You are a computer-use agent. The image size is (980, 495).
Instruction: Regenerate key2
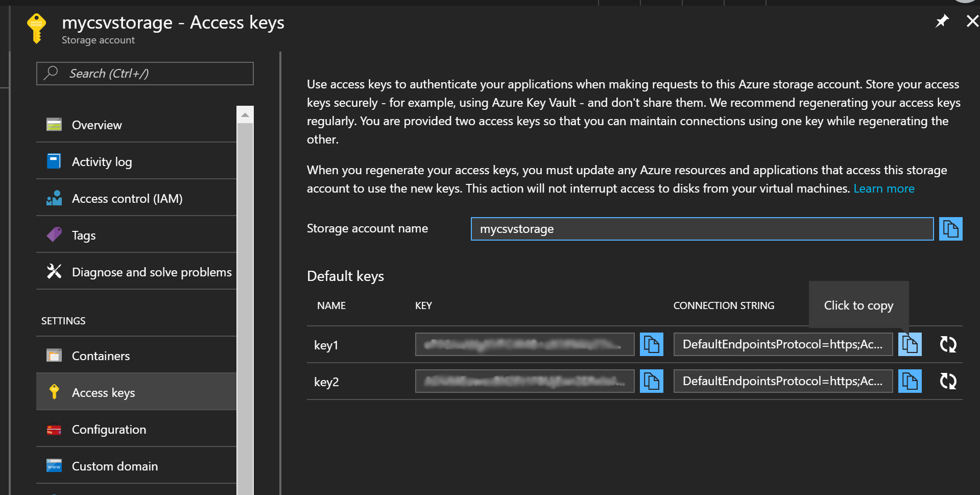(948, 381)
